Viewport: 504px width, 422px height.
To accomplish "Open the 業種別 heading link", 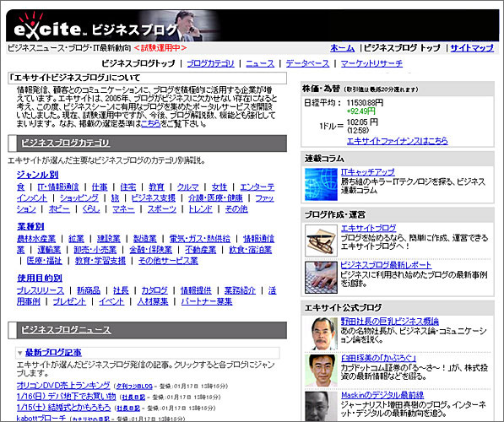I will coord(30,226).
